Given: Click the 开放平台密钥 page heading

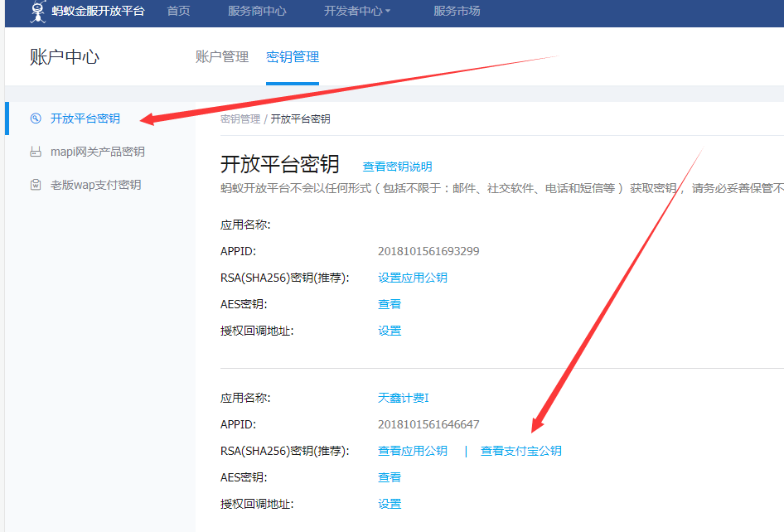Looking at the screenshot, I should [280, 164].
